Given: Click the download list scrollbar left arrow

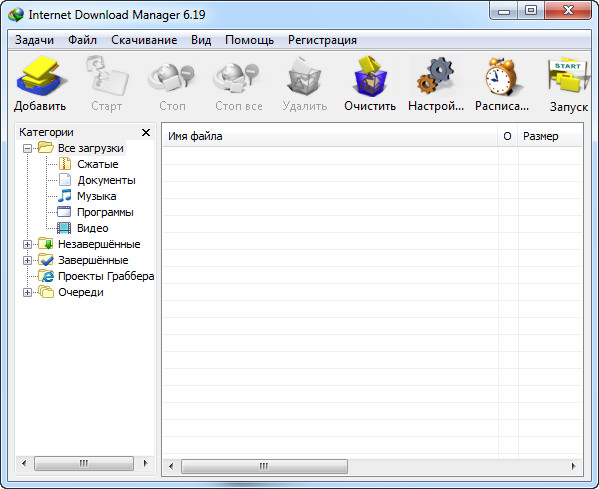Looking at the screenshot, I should pos(171,466).
